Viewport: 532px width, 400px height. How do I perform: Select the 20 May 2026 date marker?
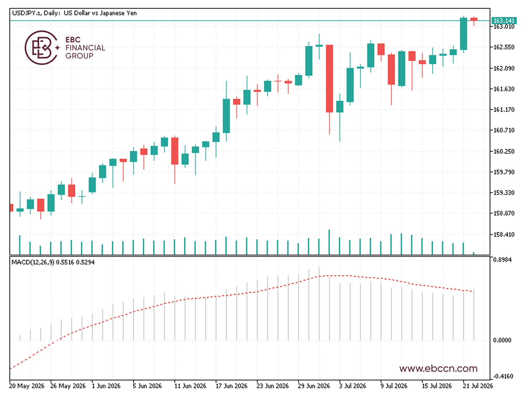[x=27, y=386]
